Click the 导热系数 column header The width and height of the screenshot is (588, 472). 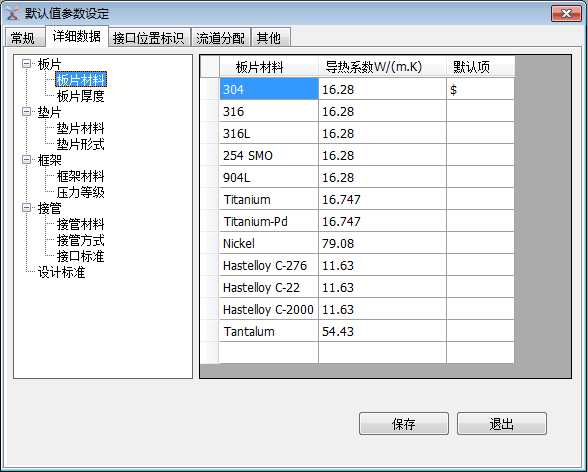coord(382,67)
